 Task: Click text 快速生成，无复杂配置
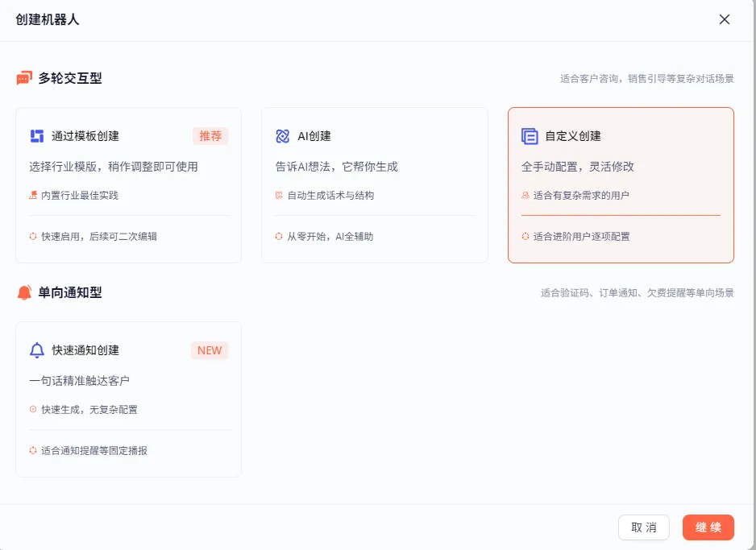(x=89, y=409)
